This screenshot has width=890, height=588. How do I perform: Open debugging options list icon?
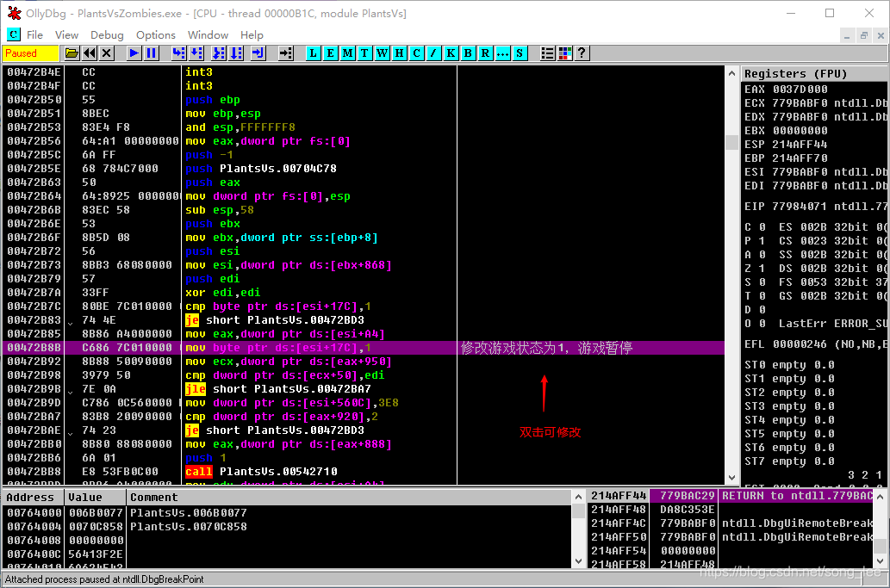547,53
